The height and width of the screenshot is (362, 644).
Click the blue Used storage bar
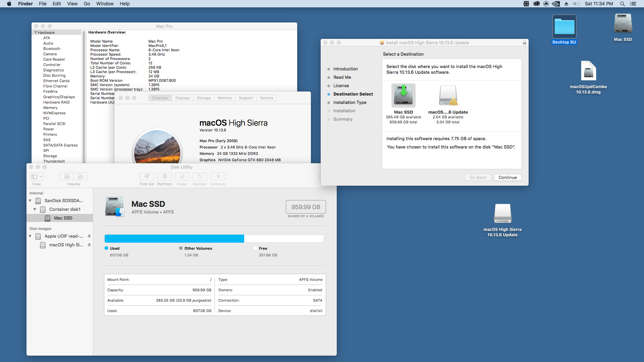point(174,239)
